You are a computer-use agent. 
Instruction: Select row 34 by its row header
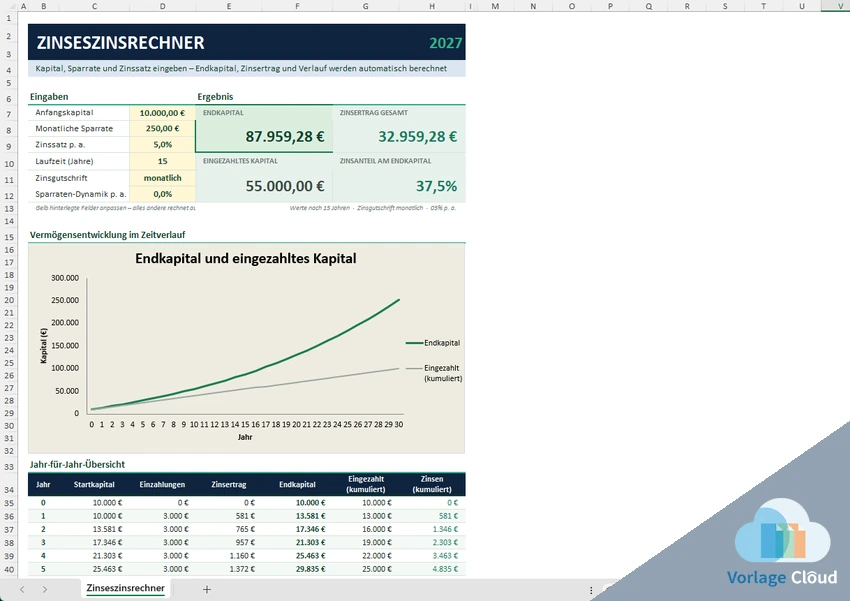tap(9, 485)
